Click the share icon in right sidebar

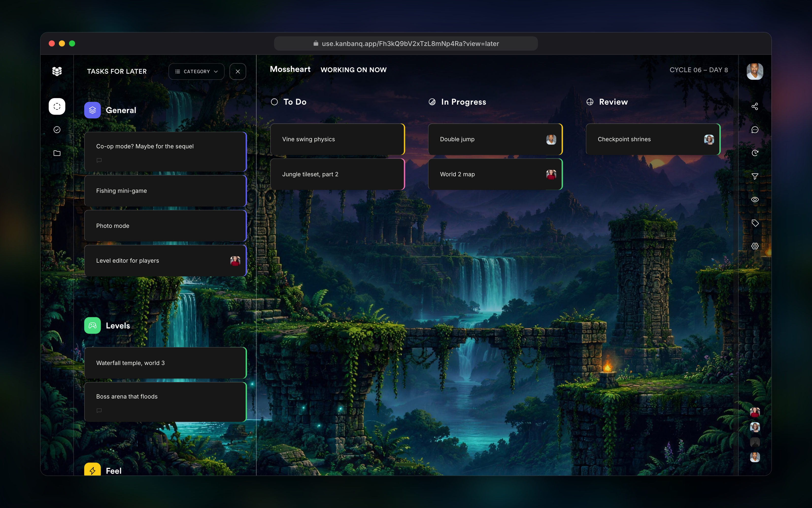tap(755, 106)
